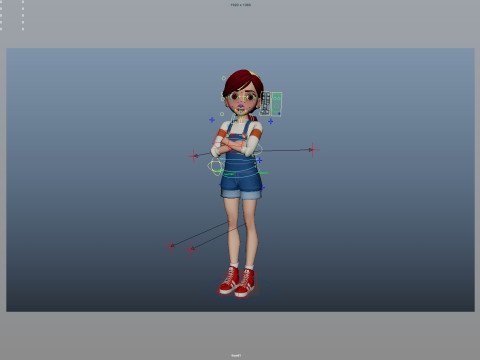Viewport: 480px width, 360px height.
Task: Pick the outermost red knee pole-vector locator
Action: point(171,247)
